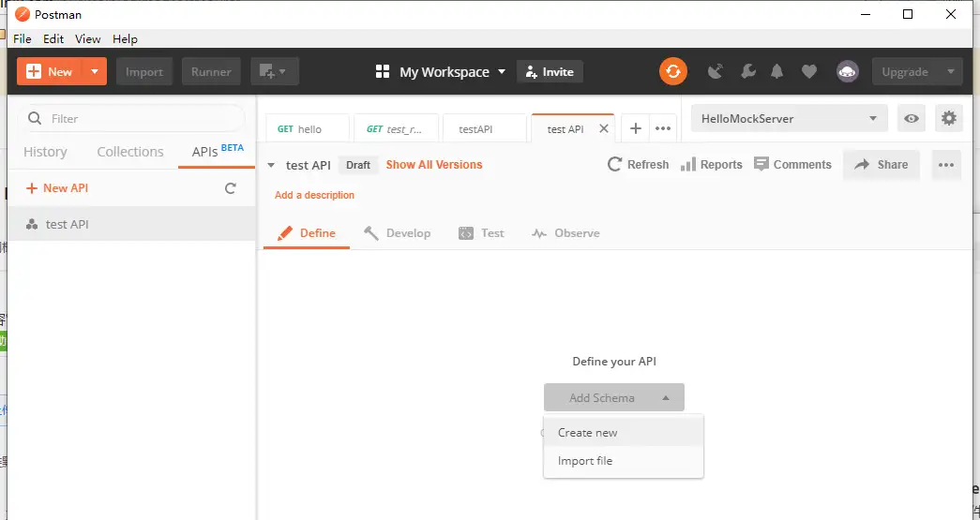
Task: Click the Show All Versions link
Action: (433, 165)
